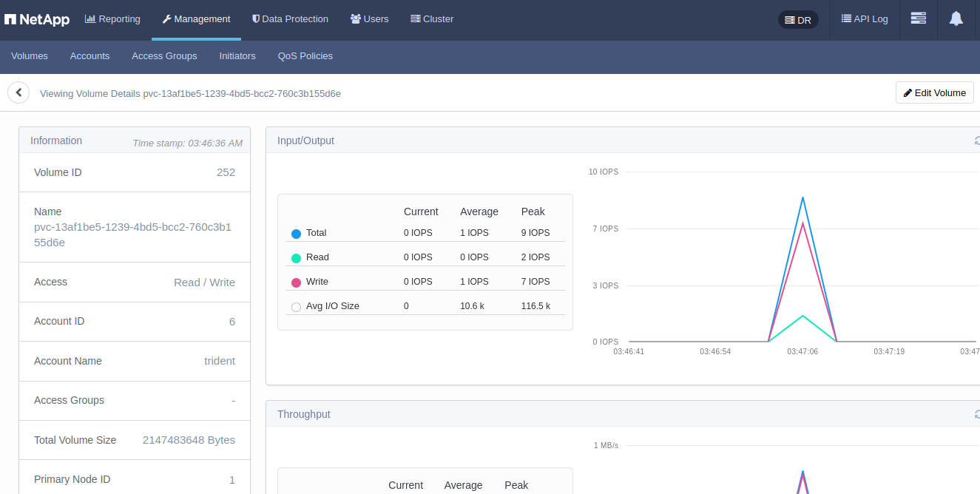Image resolution: width=980 pixels, height=494 pixels.
Task: Go to Access Groups sub-tab
Action: click(x=164, y=56)
